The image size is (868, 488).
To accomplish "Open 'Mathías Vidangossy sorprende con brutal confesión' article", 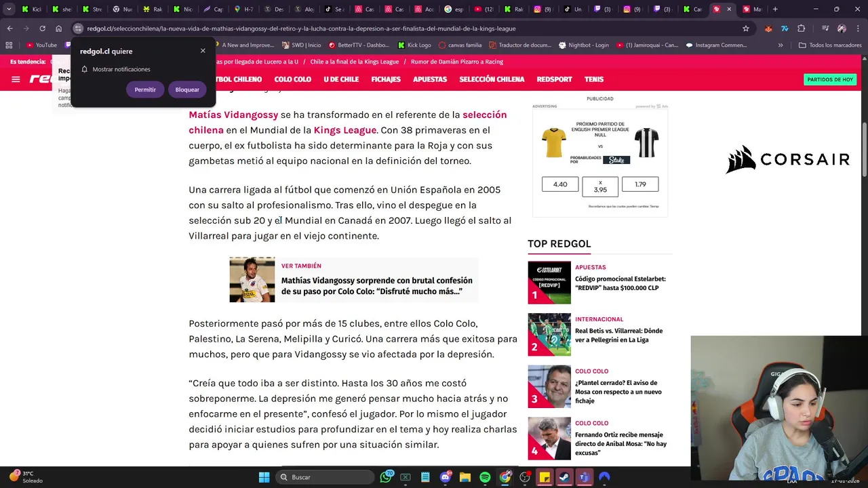I will 376,285.
